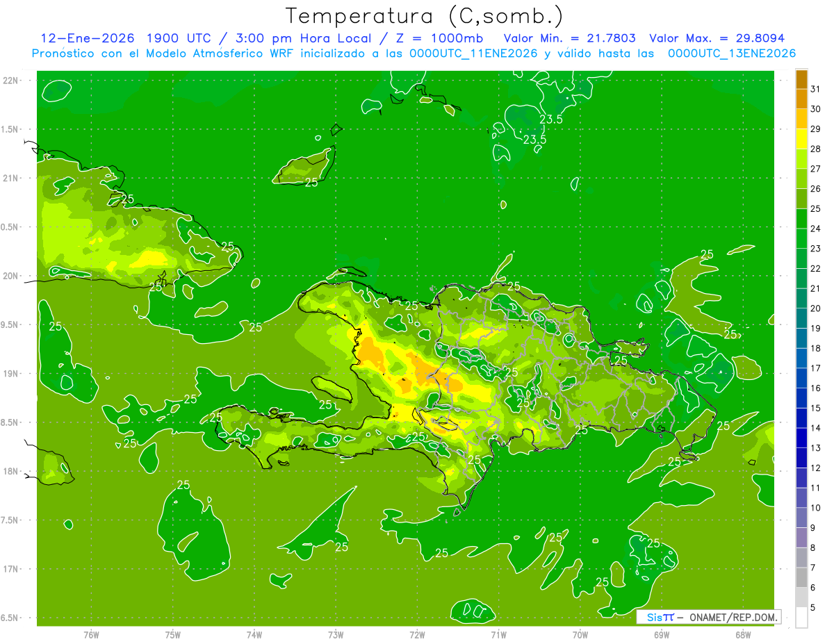
Task: Click legend value "31" on the color bar
Action: point(816,89)
